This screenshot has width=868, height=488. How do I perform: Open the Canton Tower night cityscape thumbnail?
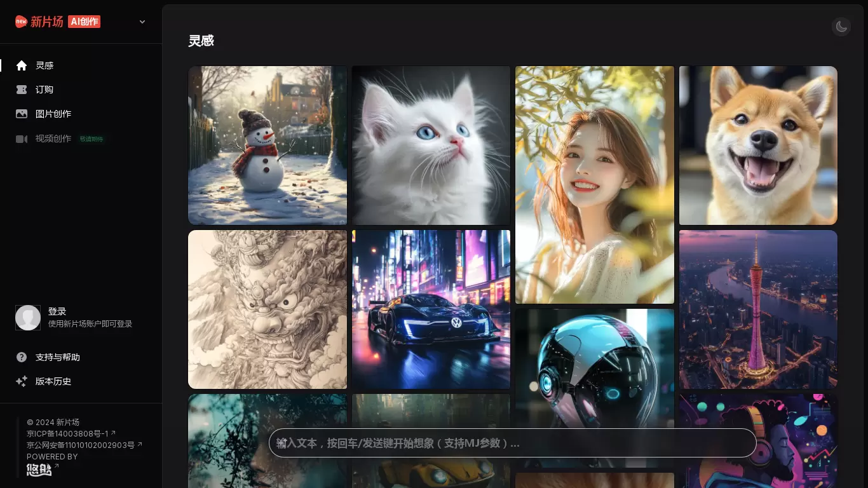pos(758,309)
